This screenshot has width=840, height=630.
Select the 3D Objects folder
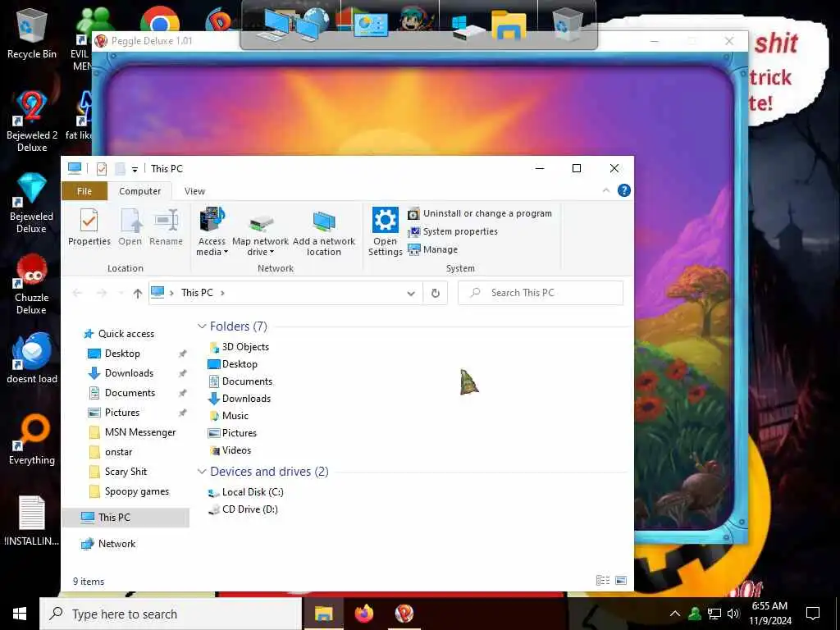point(239,347)
